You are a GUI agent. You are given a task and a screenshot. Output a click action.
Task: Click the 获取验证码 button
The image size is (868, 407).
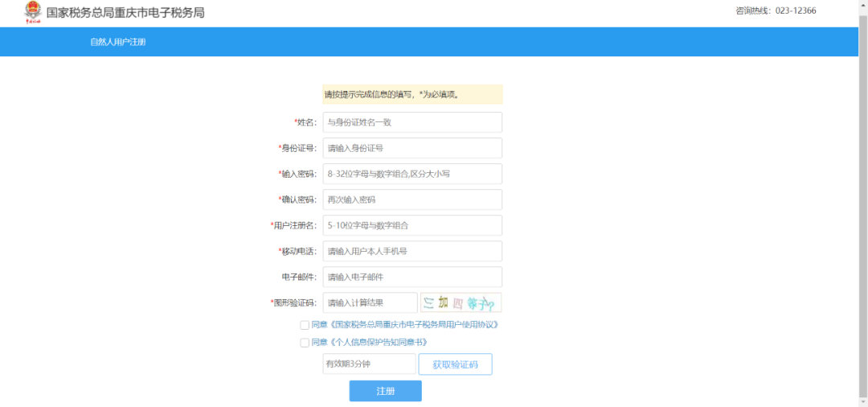coord(455,364)
